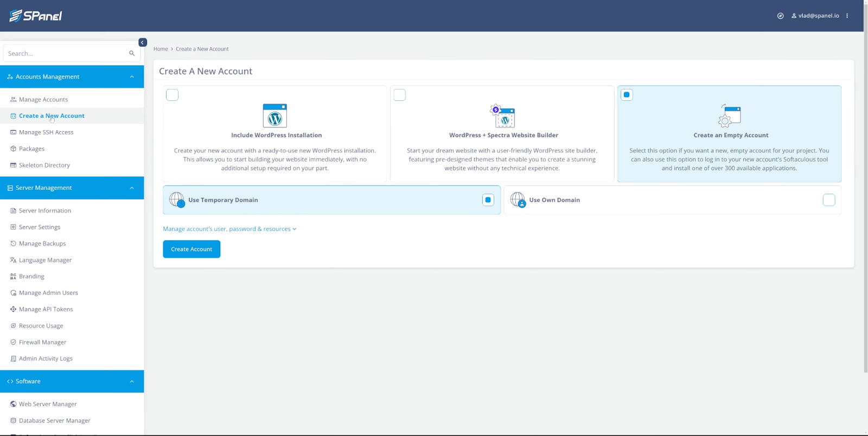Screen dimensions: 868x436
Task: Open Firewall Manager
Action: (x=42, y=342)
